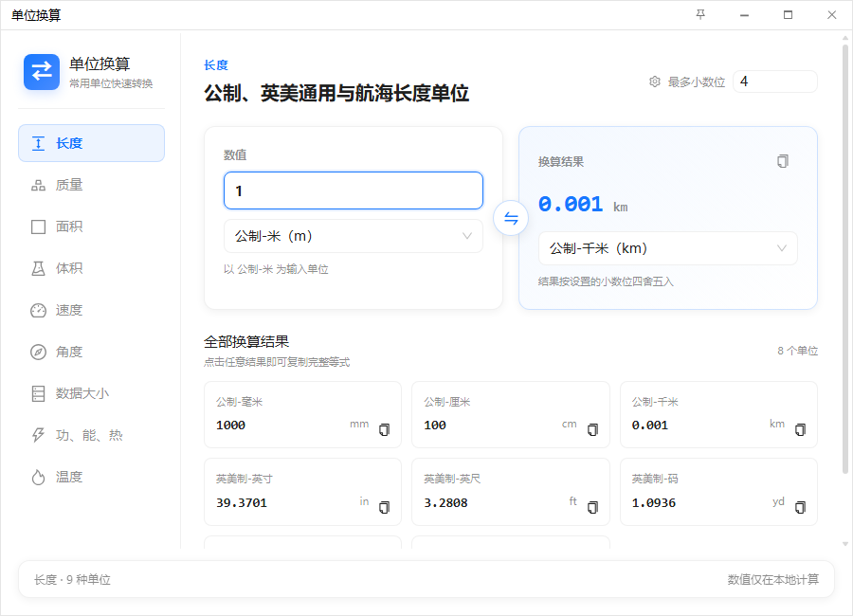Click the chevron of the 公制-米 selector
Image resolution: width=853 pixels, height=616 pixels.
(466, 236)
